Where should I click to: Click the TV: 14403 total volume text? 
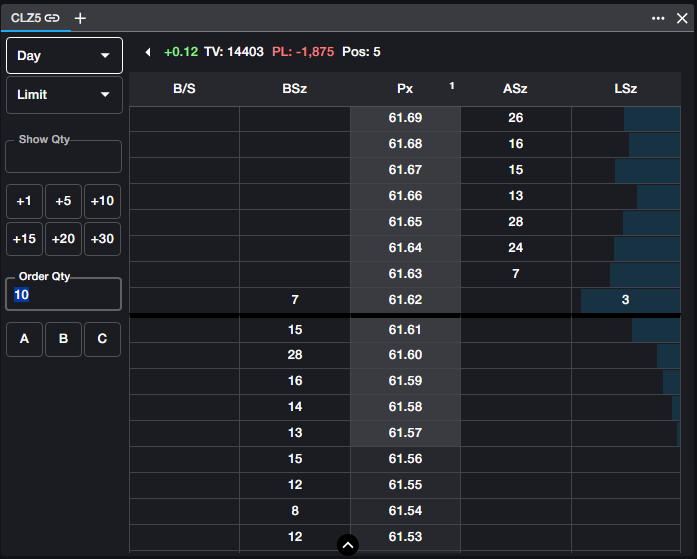(234, 52)
